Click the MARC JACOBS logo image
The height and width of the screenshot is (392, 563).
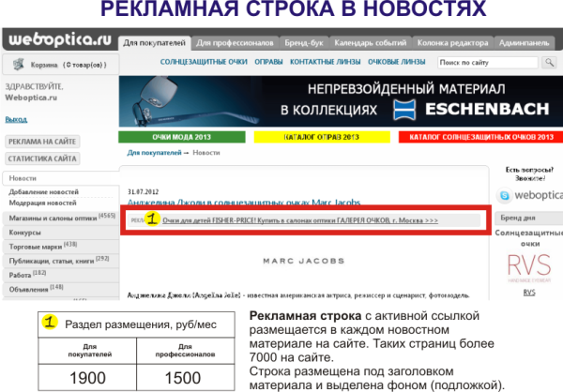(304, 261)
